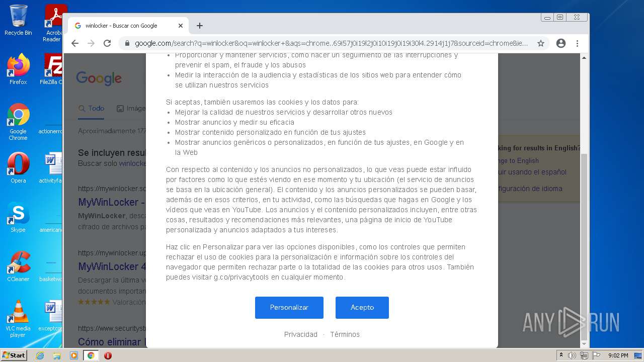
Task: Click the Chrome forward arrow
Action: [91, 43]
